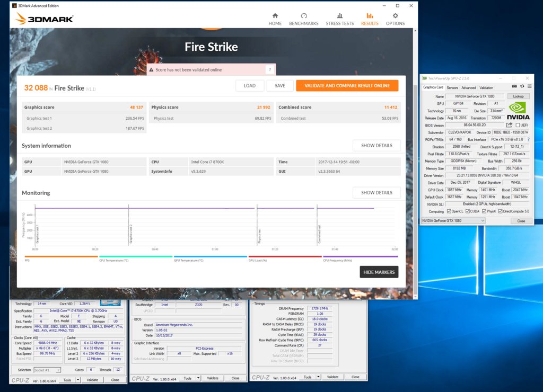Click the Combined test chart marker
The height and width of the screenshot is (392, 543).
coord(318,225)
